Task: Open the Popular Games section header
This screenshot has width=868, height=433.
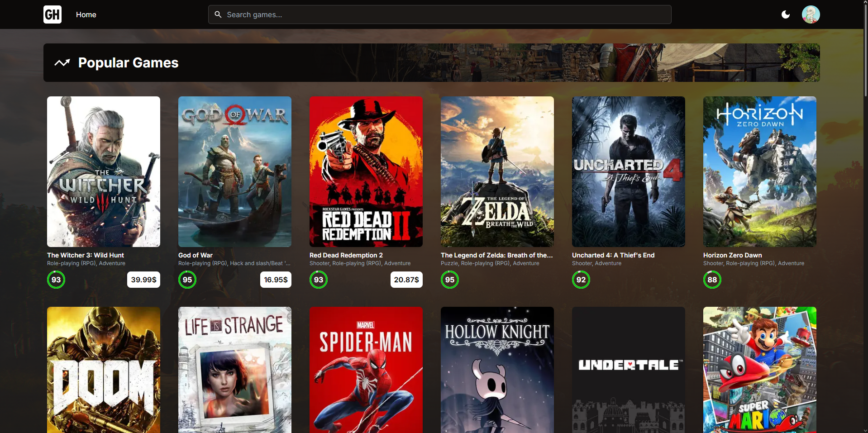Action: point(128,62)
